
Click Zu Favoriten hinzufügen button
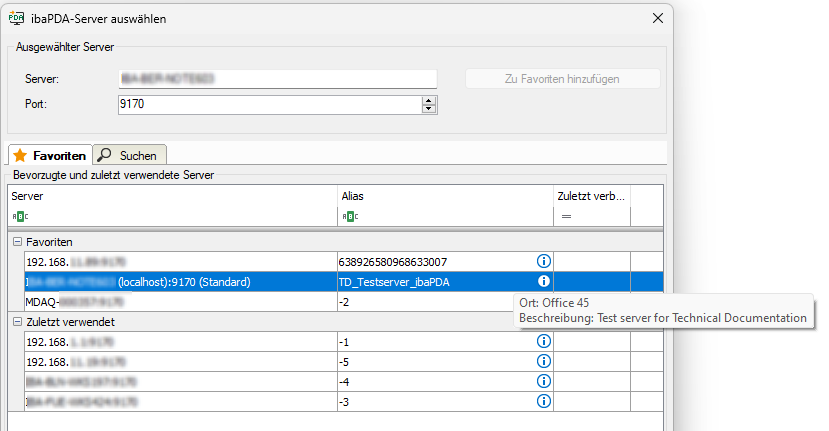(562, 79)
